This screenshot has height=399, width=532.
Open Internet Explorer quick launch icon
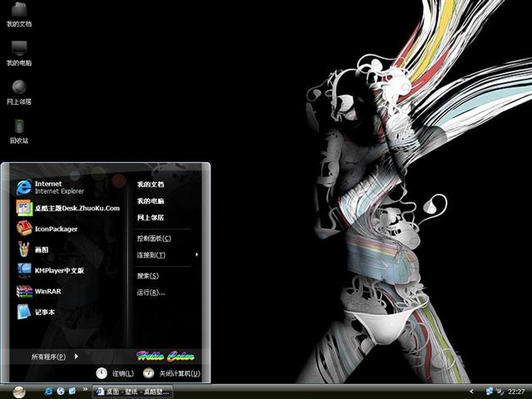point(48,392)
